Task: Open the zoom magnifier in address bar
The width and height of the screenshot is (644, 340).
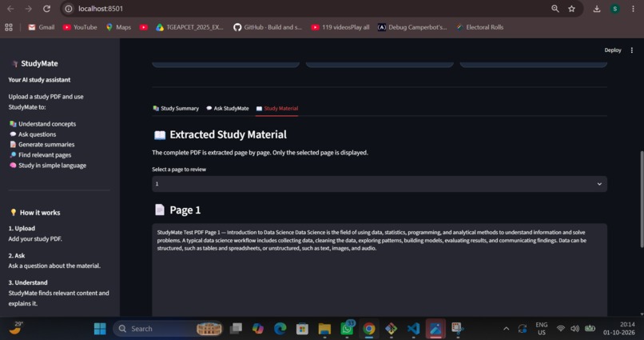Action: pyautogui.click(x=555, y=9)
